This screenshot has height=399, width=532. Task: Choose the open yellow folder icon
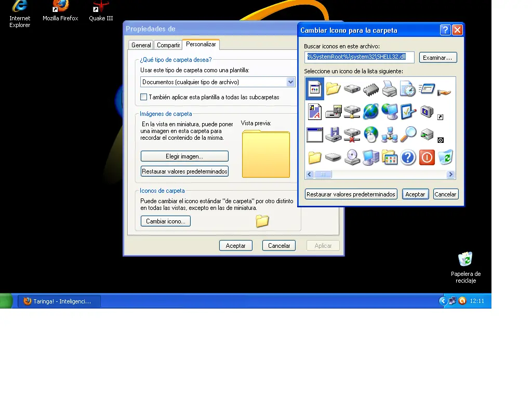click(333, 88)
